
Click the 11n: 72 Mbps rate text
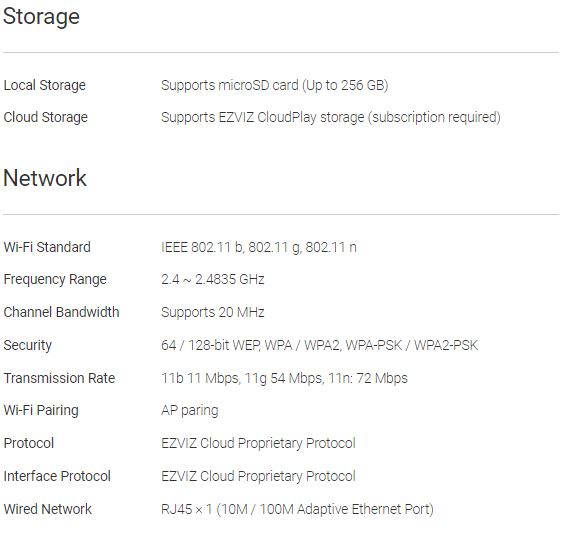368,378
